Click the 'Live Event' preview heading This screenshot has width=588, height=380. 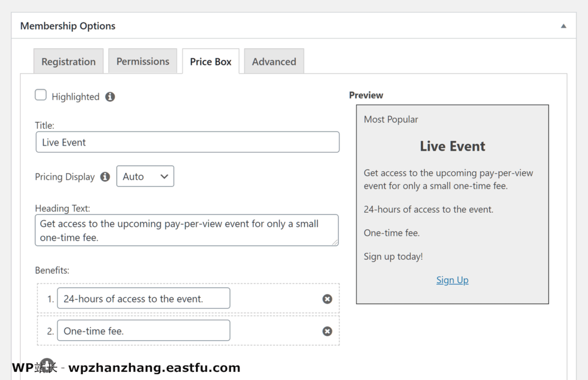click(x=452, y=146)
